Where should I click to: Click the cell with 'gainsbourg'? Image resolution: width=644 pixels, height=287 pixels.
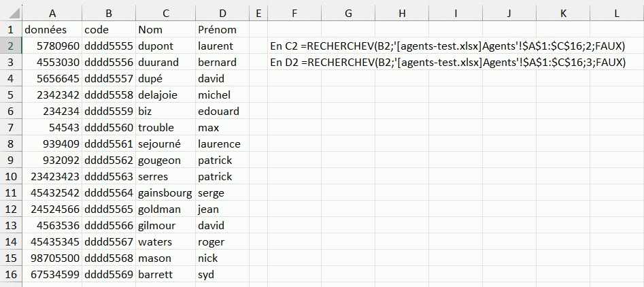(x=165, y=193)
